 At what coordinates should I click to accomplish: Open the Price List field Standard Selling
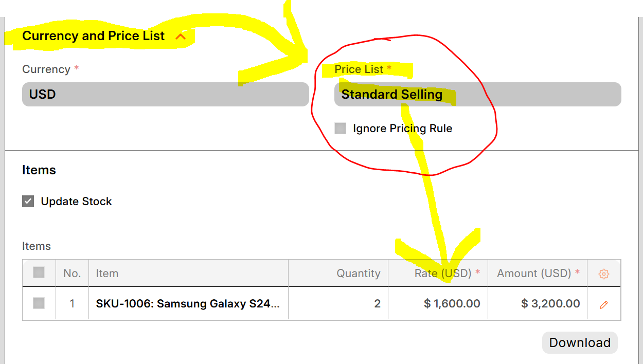477,95
